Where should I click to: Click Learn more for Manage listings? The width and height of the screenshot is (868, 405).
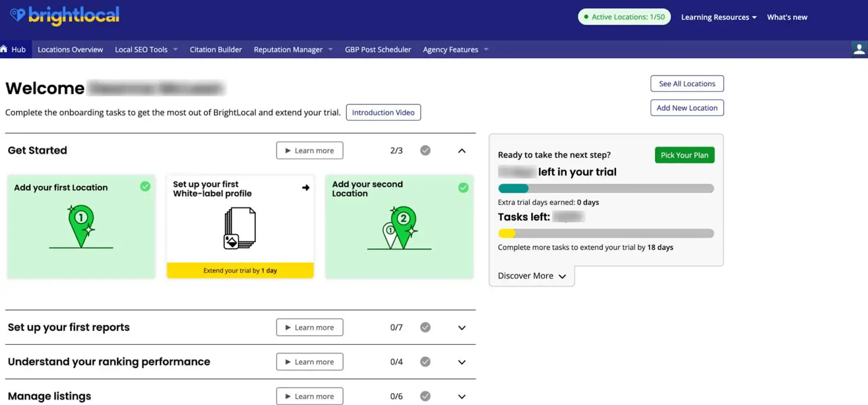pos(310,396)
